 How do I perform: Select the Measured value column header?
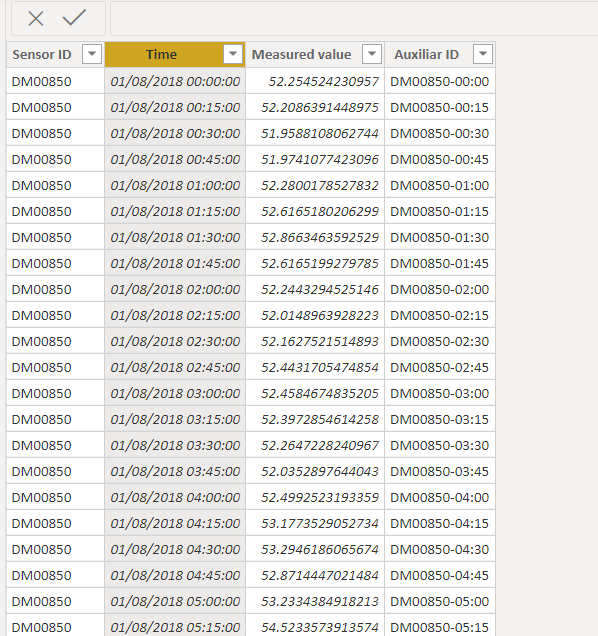point(315,54)
